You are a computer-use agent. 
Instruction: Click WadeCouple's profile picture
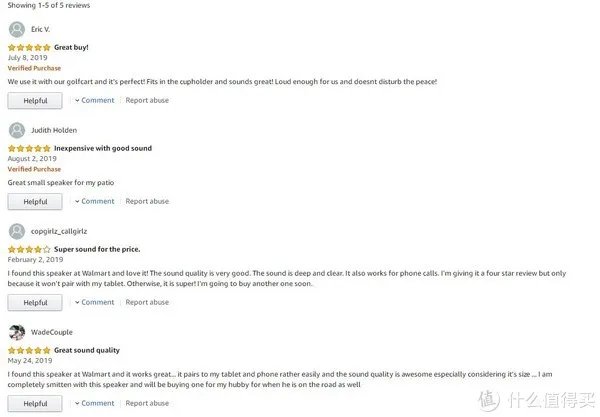[16, 332]
